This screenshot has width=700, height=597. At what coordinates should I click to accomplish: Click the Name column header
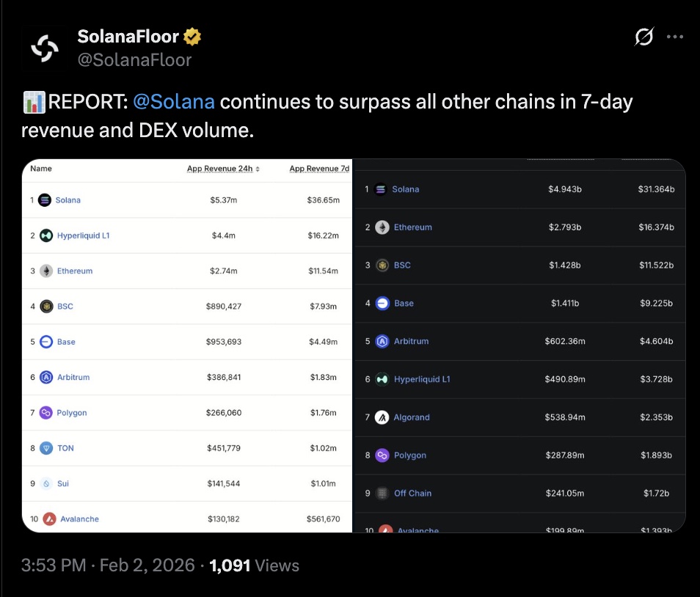click(x=41, y=169)
